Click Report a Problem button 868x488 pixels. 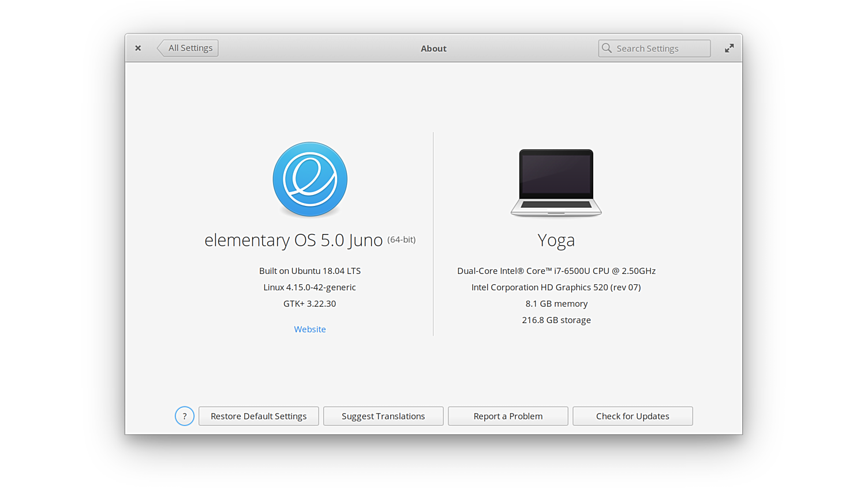click(x=508, y=416)
